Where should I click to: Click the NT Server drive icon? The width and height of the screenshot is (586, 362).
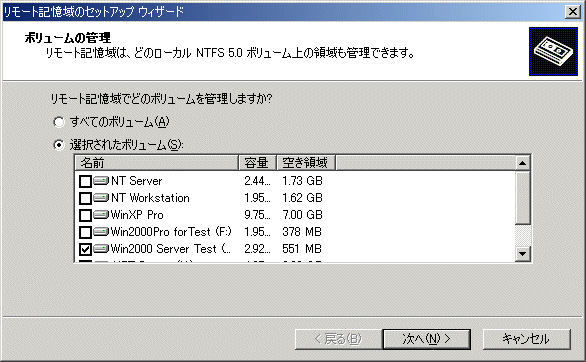click(101, 181)
